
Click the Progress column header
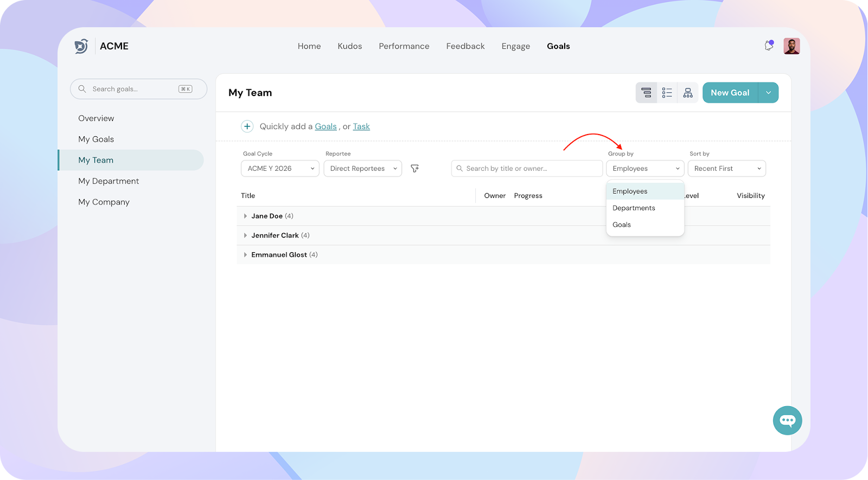click(528, 196)
